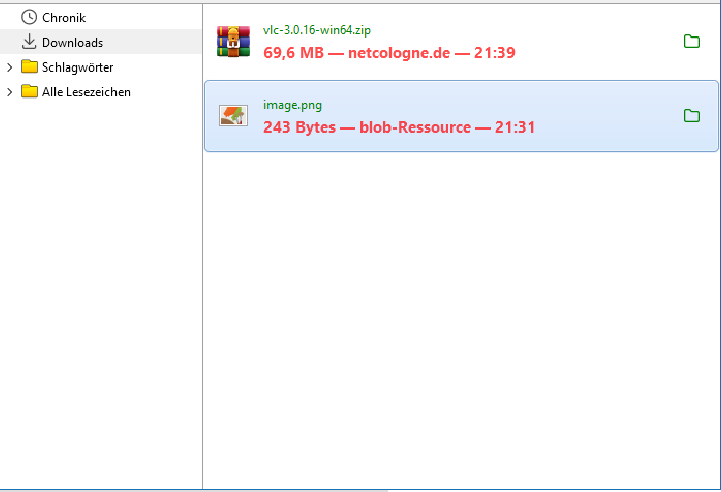This screenshot has width=721, height=492.
Task: Select the Downloads sidebar entry
Action: click(x=101, y=42)
